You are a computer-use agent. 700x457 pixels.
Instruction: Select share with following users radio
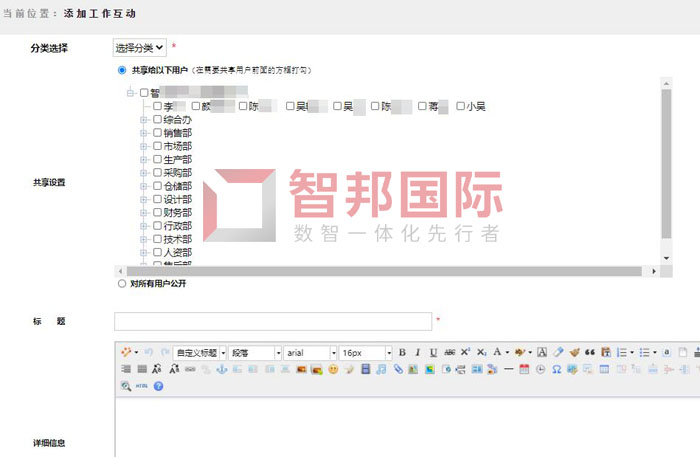(122, 70)
